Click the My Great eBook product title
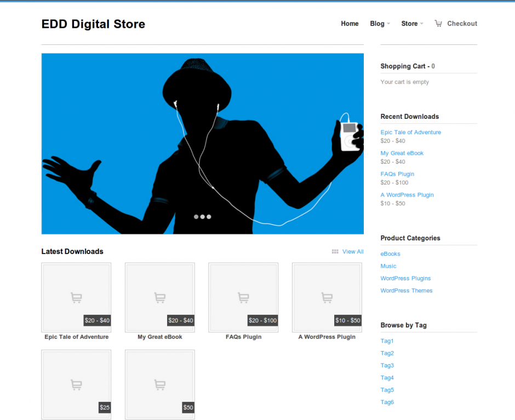The width and height of the screenshot is (515, 420). tap(160, 337)
